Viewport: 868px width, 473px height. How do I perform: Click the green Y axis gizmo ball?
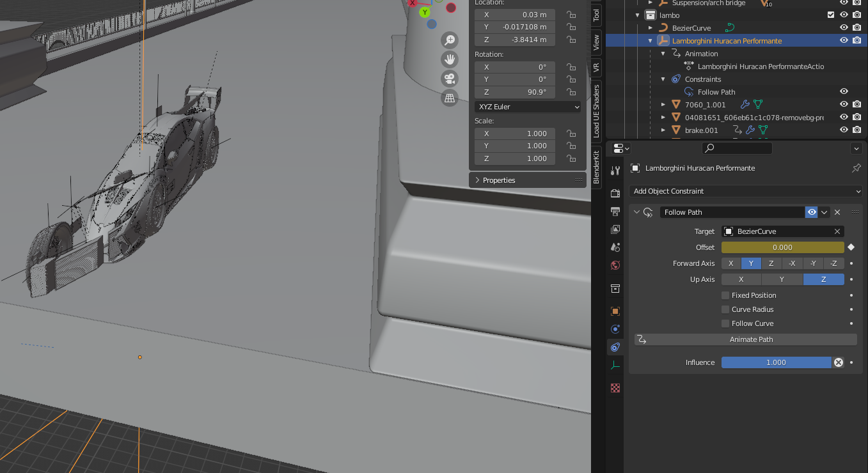point(425,12)
